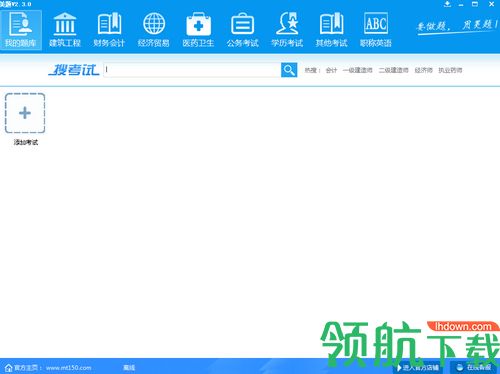
Task: Select the 财务会计 book icon category
Action: pos(109,30)
